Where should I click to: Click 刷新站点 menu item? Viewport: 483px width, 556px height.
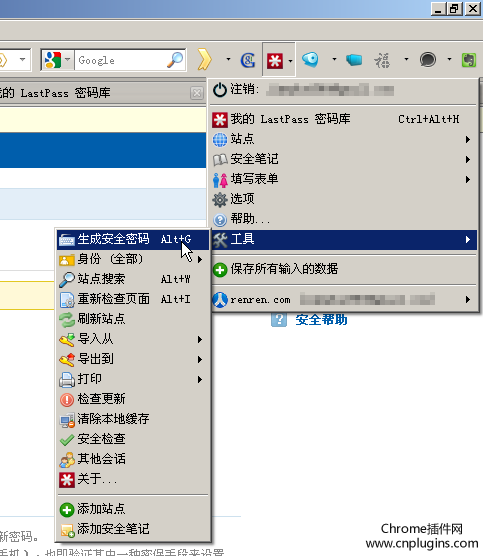coord(133,319)
